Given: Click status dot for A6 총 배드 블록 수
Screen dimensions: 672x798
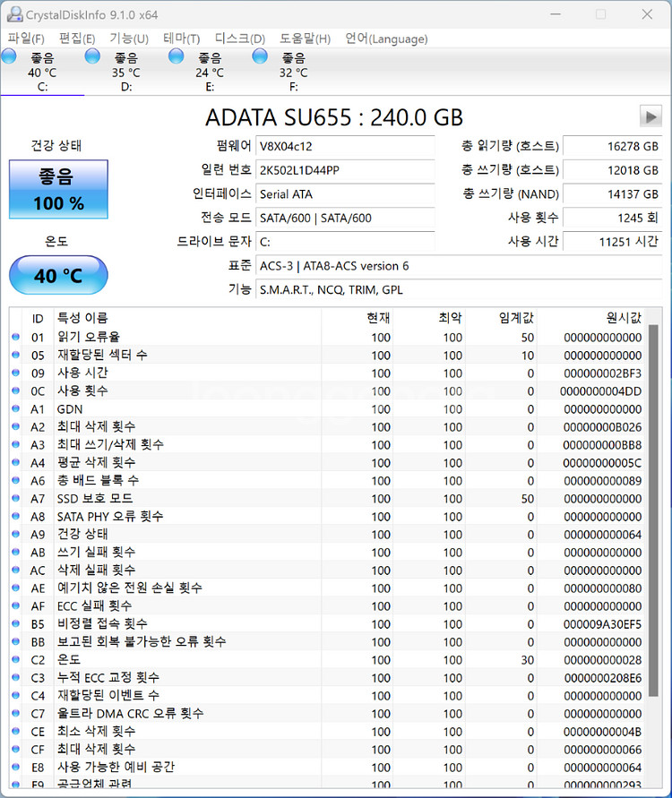Looking at the screenshot, I should pos(16,480).
